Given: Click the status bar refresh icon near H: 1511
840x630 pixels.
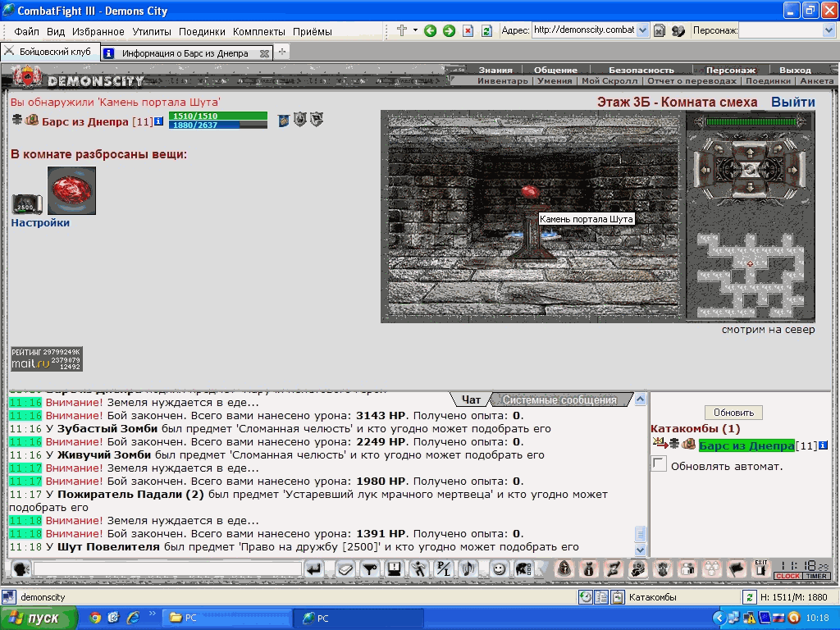Looking at the screenshot, I should pyautogui.click(x=749, y=597).
